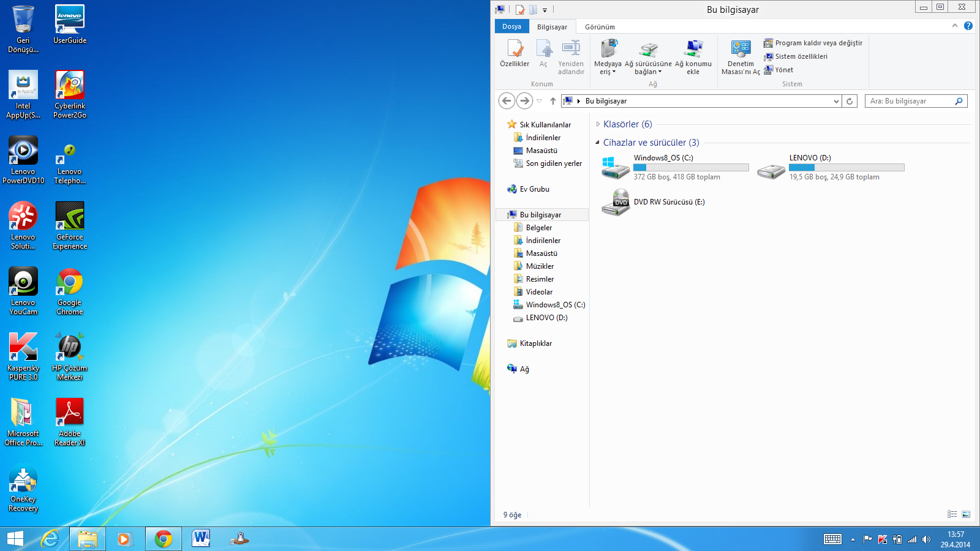The width and height of the screenshot is (980, 551).
Task: Open the quick access toolbar customize dropdown
Action: [x=545, y=10]
